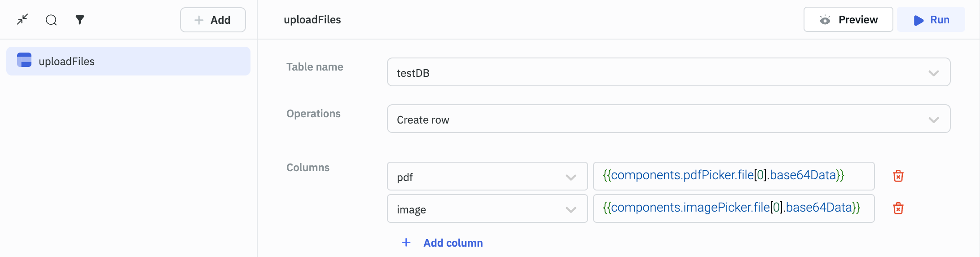Image resolution: width=980 pixels, height=257 pixels.
Task: Click the Add column link
Action: point(453,243)
